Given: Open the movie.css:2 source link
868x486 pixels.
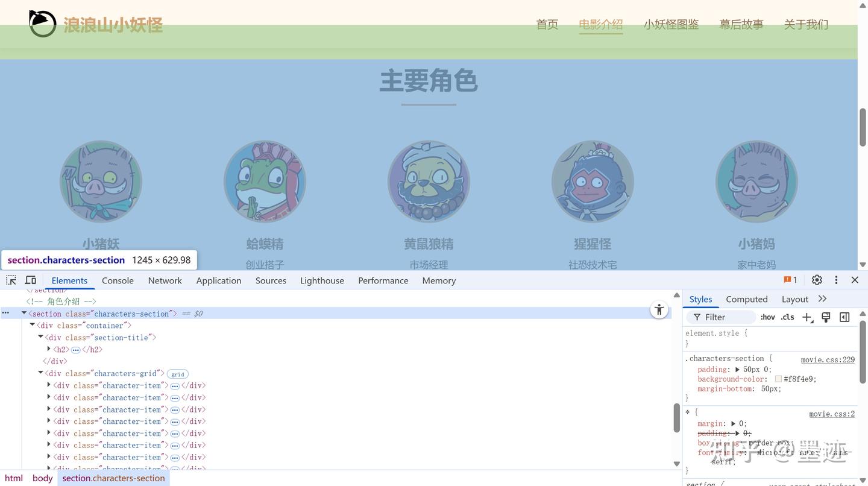Looking at the screenshot, I should pos(832,414).
